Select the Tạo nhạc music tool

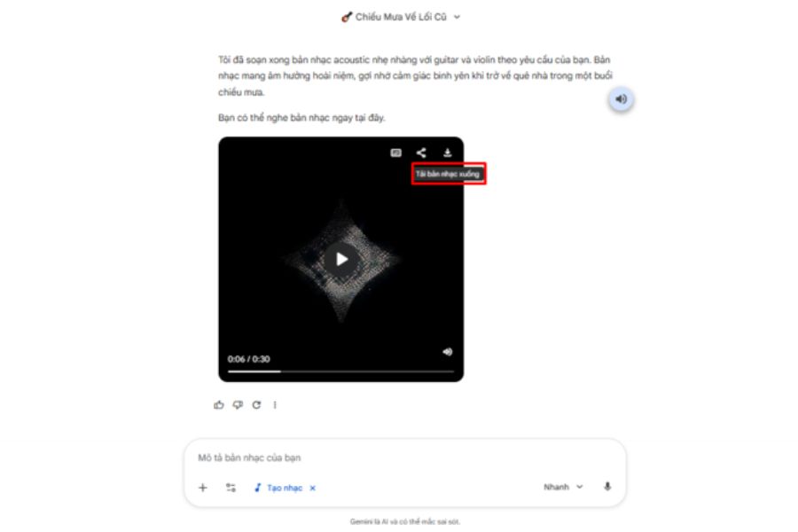click(278, 488)
